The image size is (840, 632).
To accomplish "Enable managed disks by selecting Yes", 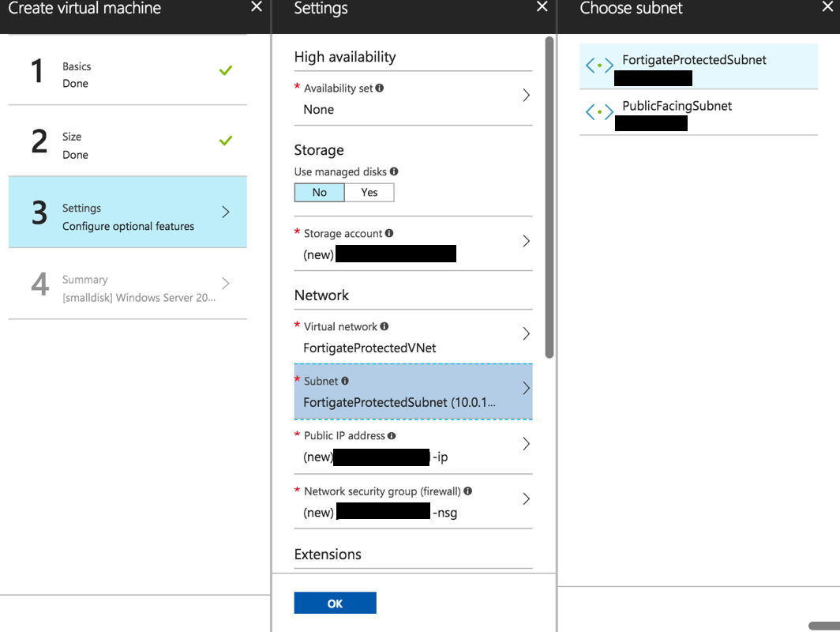I will 369,192.
